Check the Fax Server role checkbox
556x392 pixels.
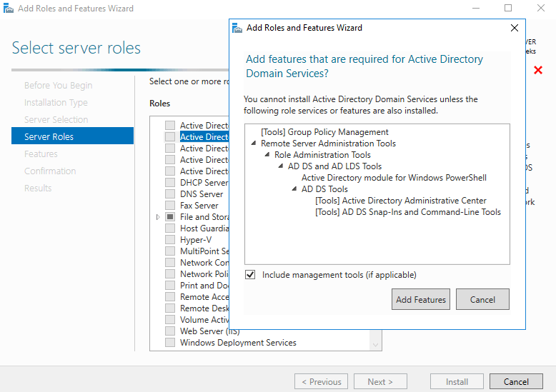(x=170, y=205)
